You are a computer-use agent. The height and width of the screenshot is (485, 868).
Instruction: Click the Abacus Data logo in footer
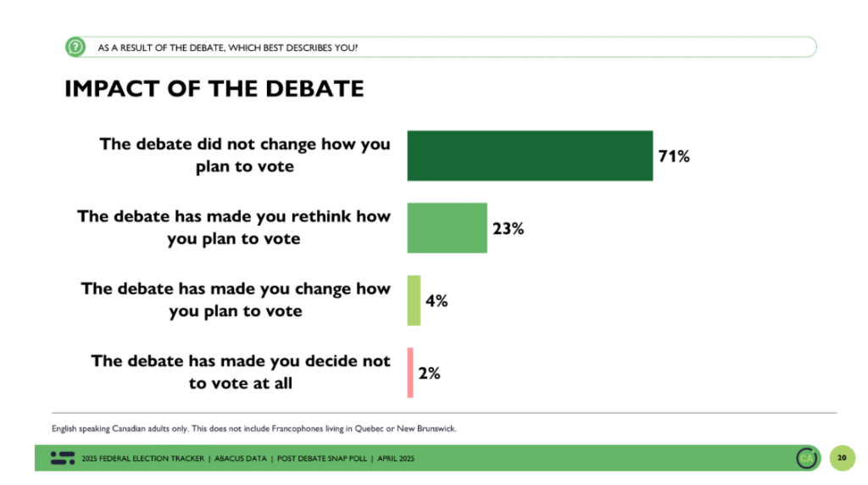pyautogui.click(x=63, y=458)
